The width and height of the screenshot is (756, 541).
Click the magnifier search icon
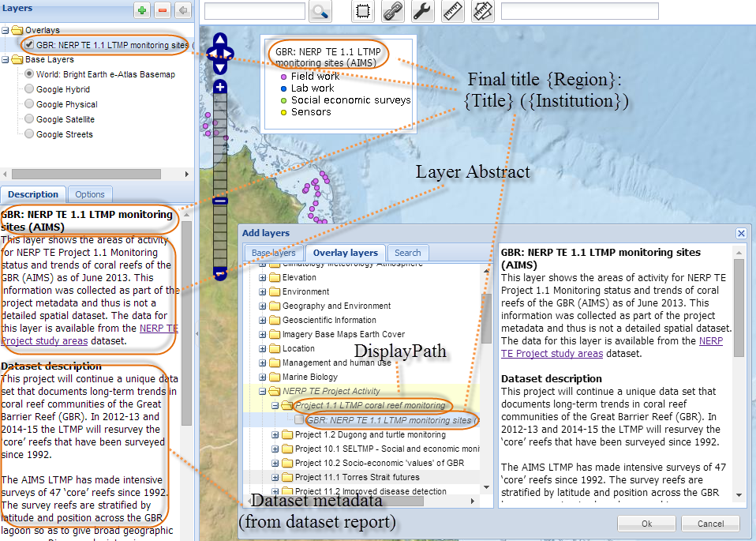(320, 11)
